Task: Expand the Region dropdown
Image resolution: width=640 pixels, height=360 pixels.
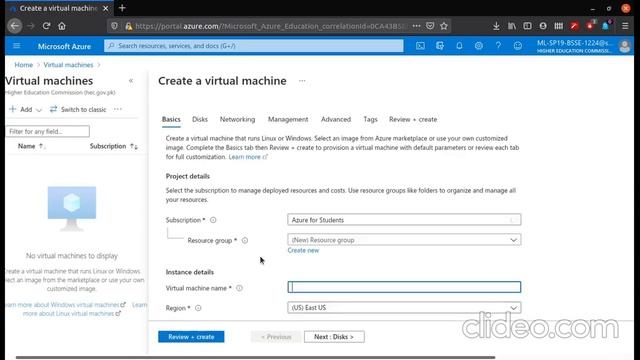Action: click(x=404, y=307)
